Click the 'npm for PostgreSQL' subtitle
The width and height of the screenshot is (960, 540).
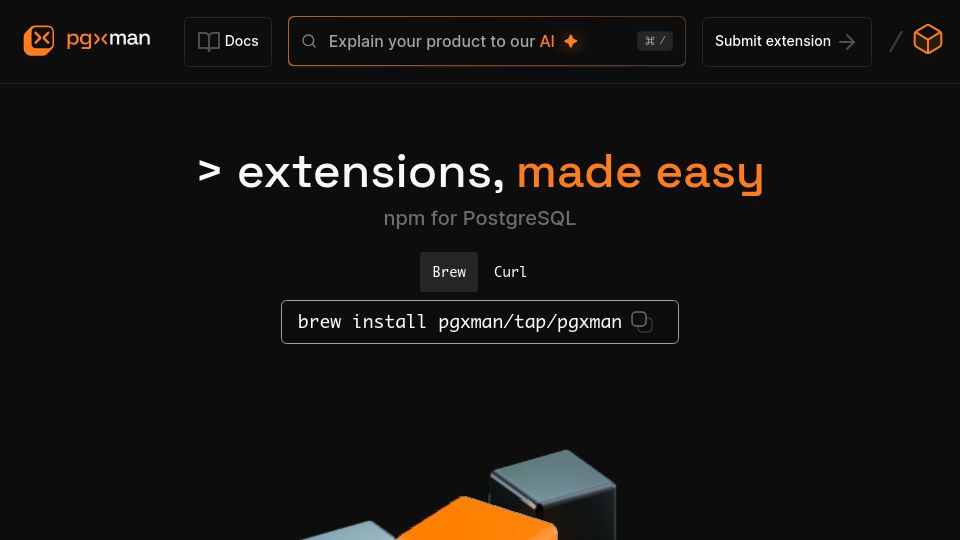pyautogui.click(x=479, y=218)
